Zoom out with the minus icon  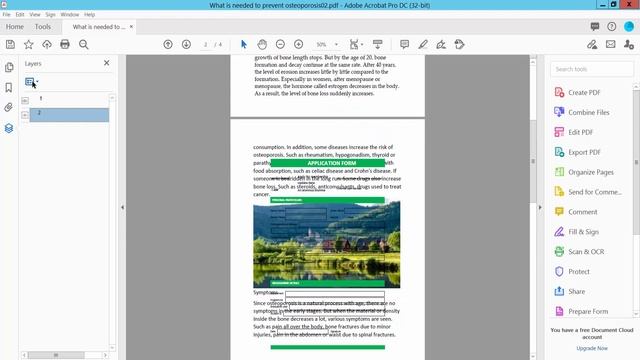click(280, 44)
